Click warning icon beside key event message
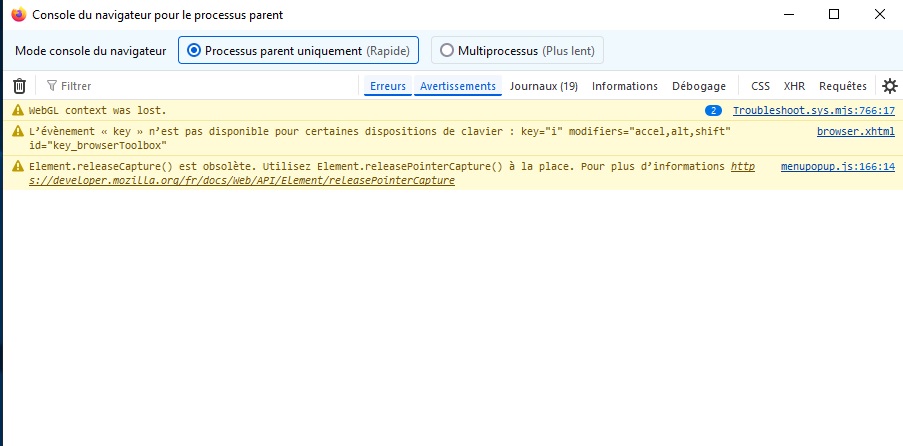The width and height of the screenshot is (903, 446). (18, 131)
